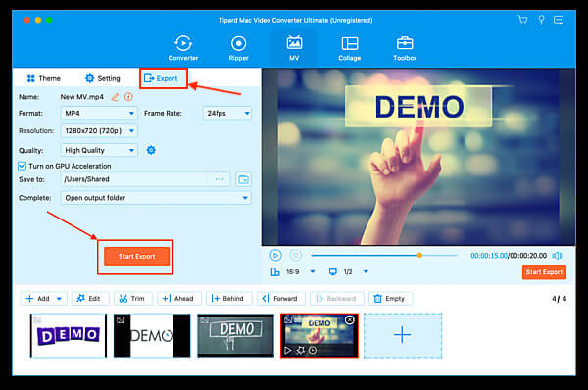Open the Collage module
Viewport: 588px width, 390px height.
(350, 48)
